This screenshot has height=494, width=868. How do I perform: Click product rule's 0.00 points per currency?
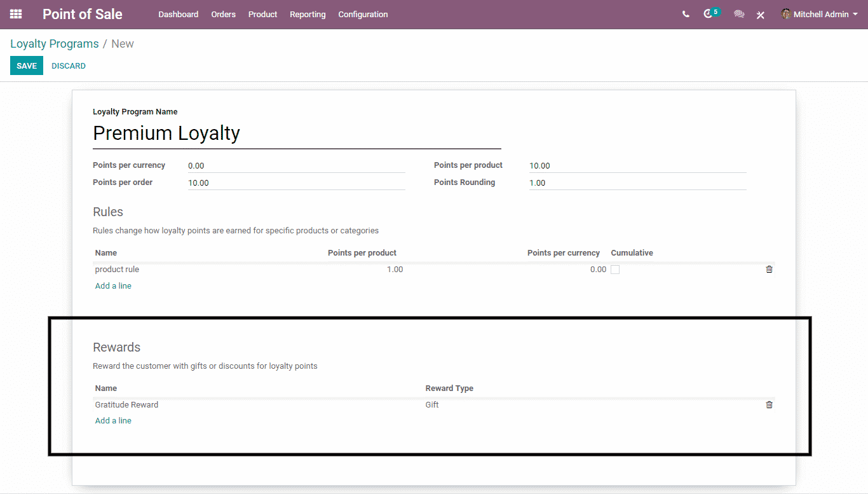pos(598,270)
